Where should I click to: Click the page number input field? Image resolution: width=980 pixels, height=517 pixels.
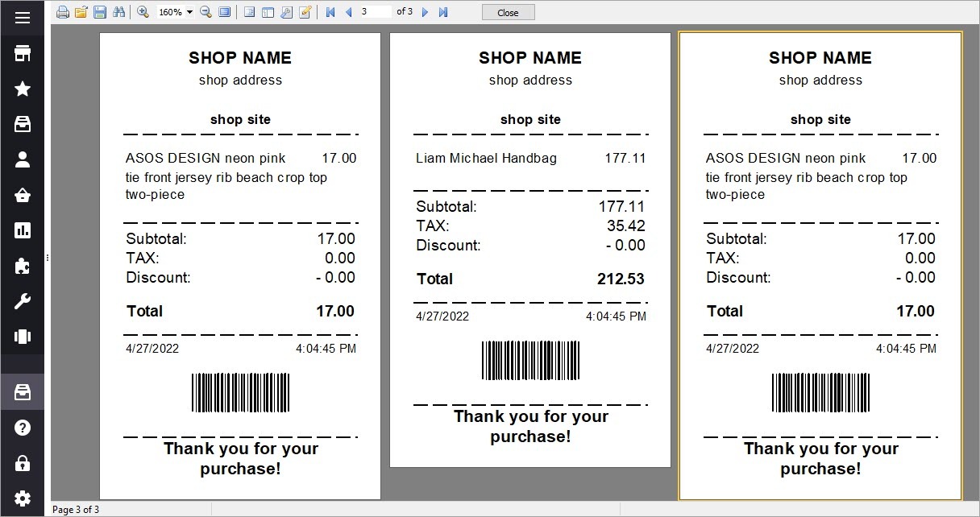pyautogui.click(x=376, y=12)
